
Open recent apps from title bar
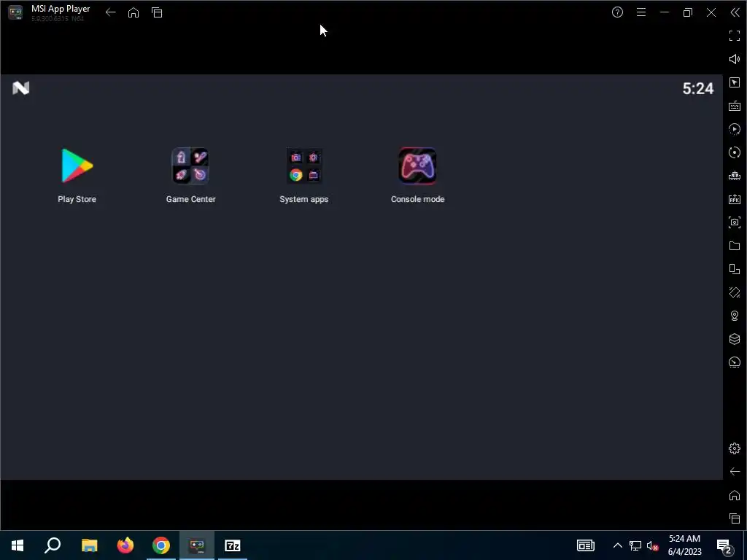tap(157, 13)
